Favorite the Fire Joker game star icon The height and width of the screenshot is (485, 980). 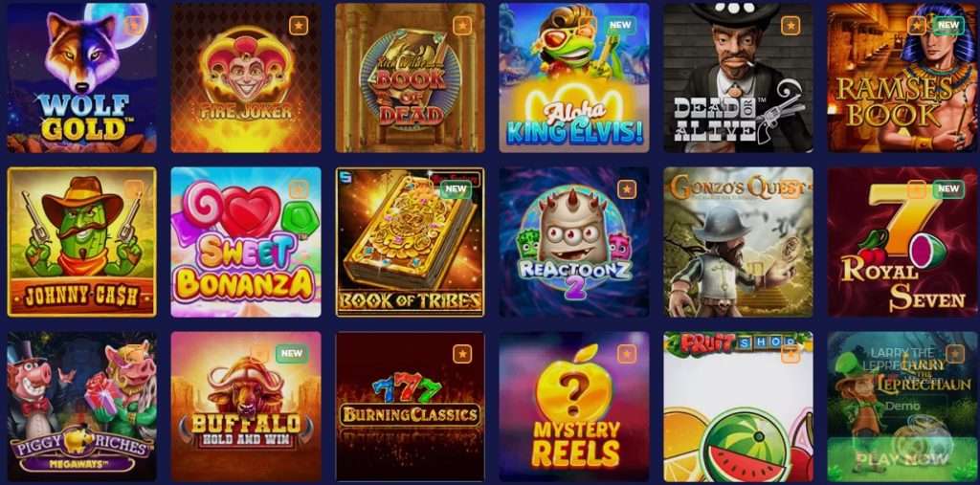[x=299, y=26]
